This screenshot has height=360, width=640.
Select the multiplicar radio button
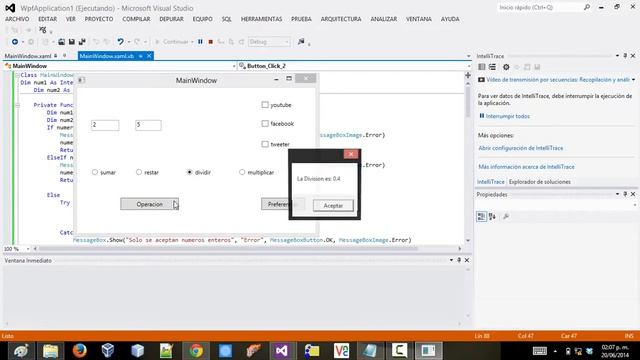[242, 172]
